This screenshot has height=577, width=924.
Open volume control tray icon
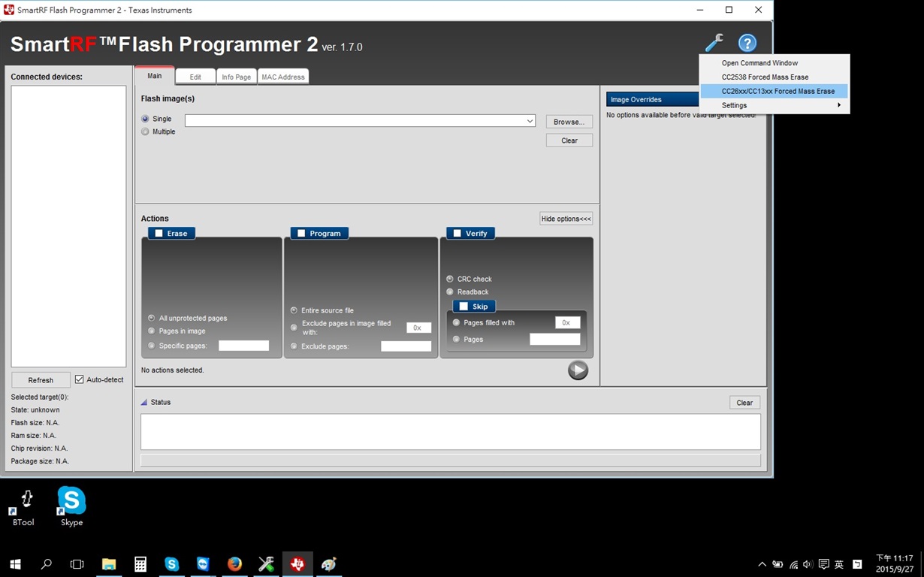808,564
